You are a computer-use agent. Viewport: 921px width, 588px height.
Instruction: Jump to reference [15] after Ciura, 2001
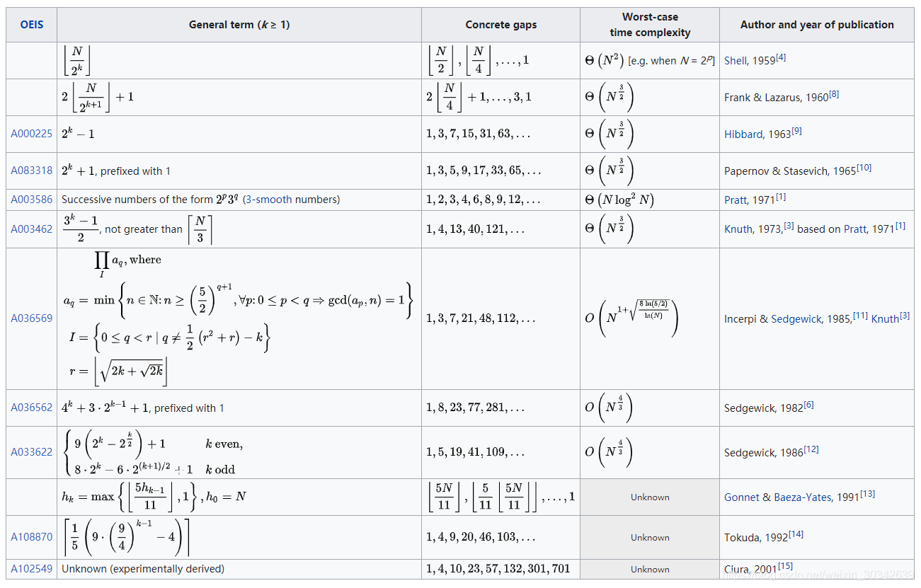[786, 567]
